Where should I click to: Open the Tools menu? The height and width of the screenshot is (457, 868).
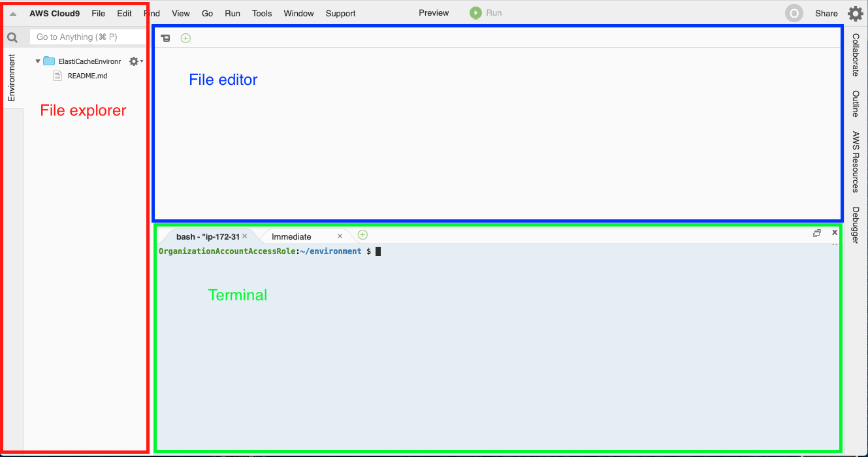[x=262, y=13]
